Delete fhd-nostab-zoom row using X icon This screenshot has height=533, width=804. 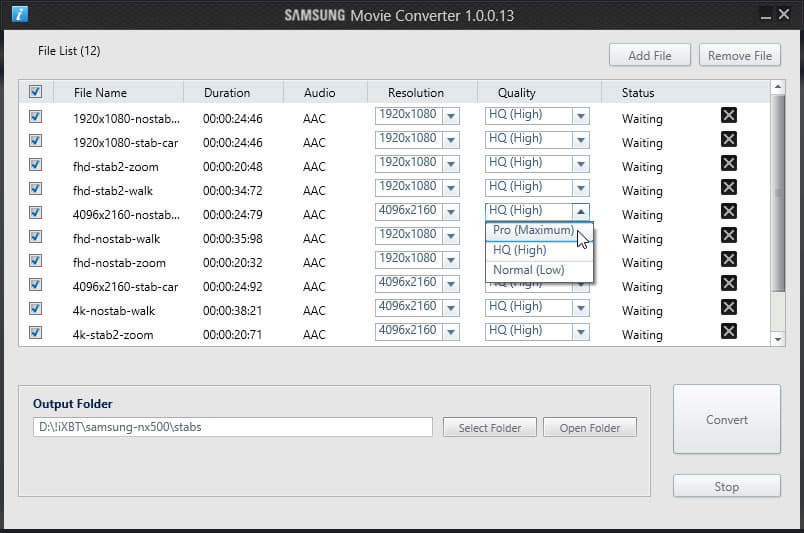pos(729,259)
